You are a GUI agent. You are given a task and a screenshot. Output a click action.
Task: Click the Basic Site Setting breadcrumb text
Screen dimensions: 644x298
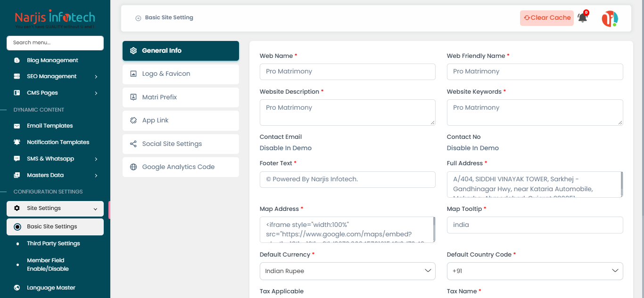click(x=169, y=17)
